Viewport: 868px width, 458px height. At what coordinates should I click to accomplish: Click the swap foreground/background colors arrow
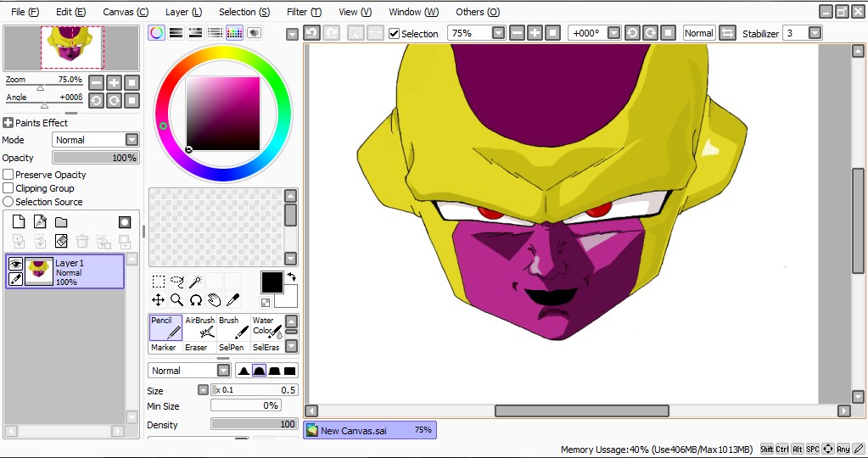click(x=292, y=276)
